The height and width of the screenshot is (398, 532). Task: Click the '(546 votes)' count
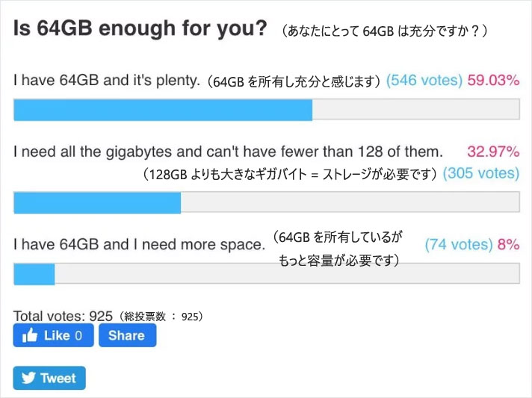point(424,81)
